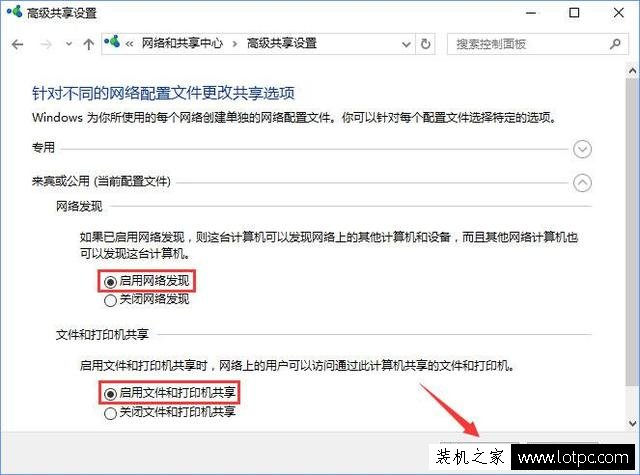Click the 文件和打印机共享 section heading
The width and height of the screenshot is (640, 475).
(102, 335)
